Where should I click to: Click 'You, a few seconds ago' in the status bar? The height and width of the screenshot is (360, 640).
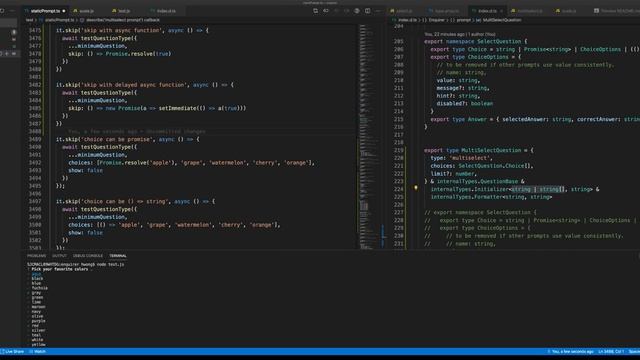tap(570, 351)
